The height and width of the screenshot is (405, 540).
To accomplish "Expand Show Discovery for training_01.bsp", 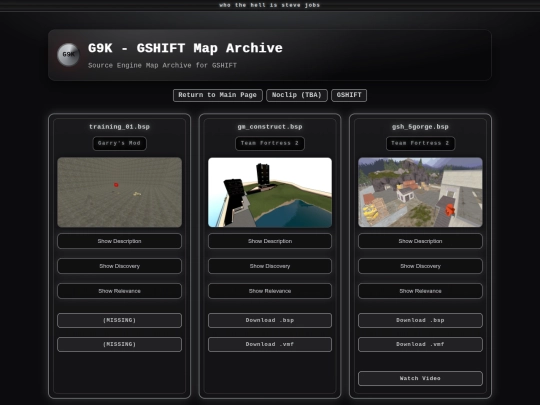I will [x=120, y=266].
